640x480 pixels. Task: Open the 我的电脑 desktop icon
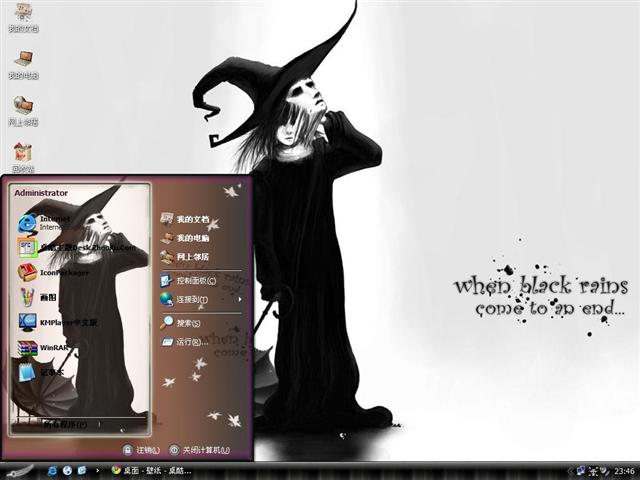(23, 64)
